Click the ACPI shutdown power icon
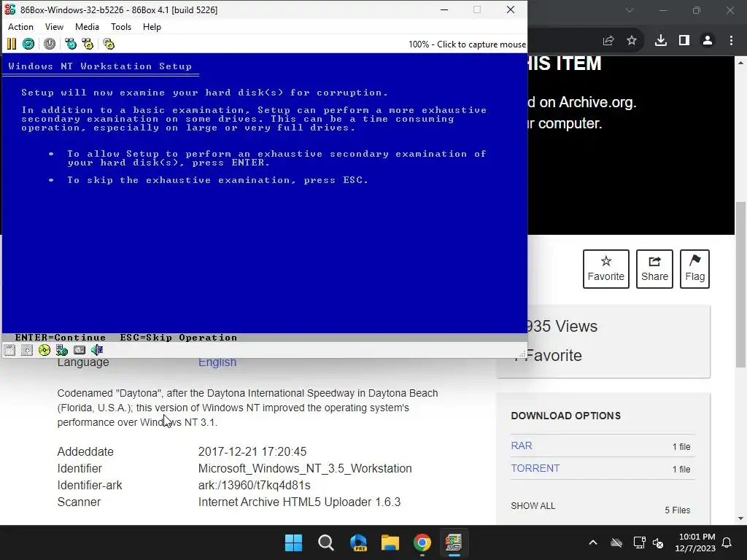747x560 pixels. (x=50, y=44)
